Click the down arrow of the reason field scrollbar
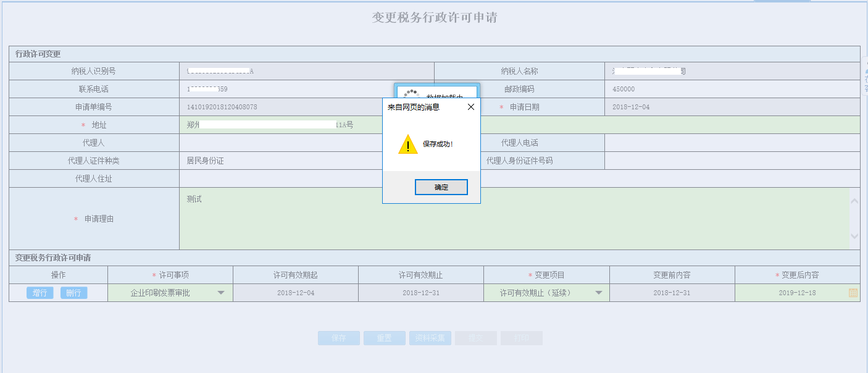 coord(854,237)
